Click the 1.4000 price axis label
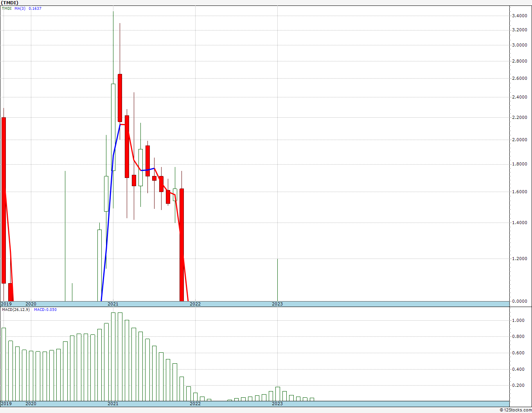532x413 pixels. point(519,223)
